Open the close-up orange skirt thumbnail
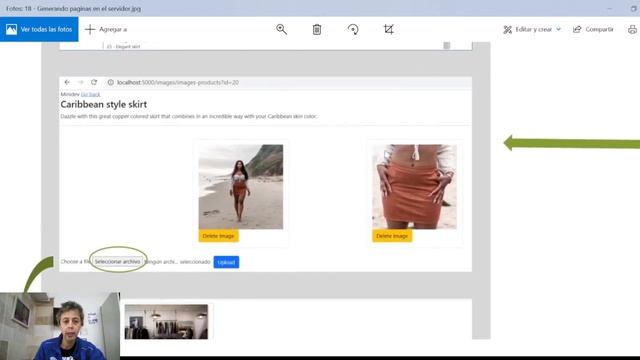This screenshot has width=640, height=360. 414,187
